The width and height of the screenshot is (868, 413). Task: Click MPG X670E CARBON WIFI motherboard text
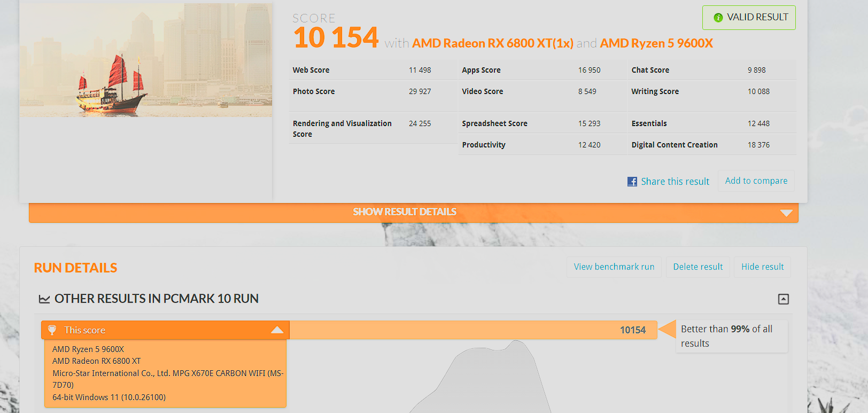click(x=168, y=379)
